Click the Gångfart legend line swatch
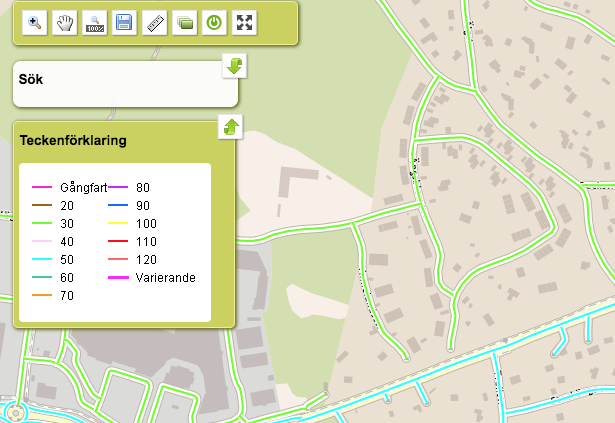The height and width of the screenshot is (423, 615). tap(42, 187)
